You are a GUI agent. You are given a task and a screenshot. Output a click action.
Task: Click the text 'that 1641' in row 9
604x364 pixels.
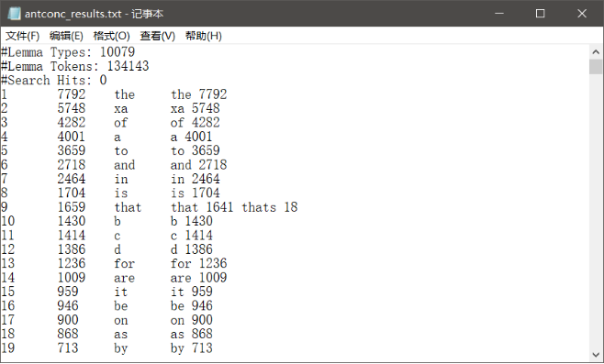(202, 207)
